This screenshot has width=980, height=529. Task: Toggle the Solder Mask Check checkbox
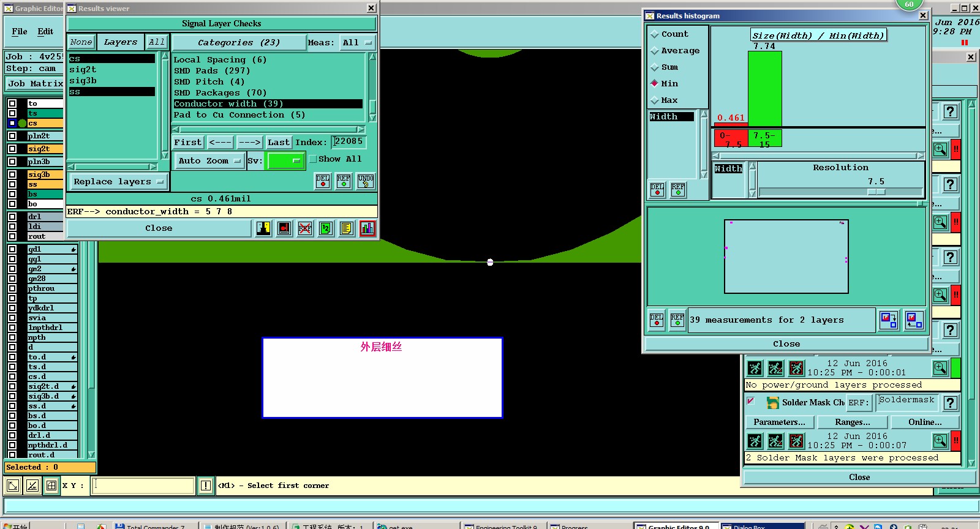pyautogui.click(x=750, y=401)
